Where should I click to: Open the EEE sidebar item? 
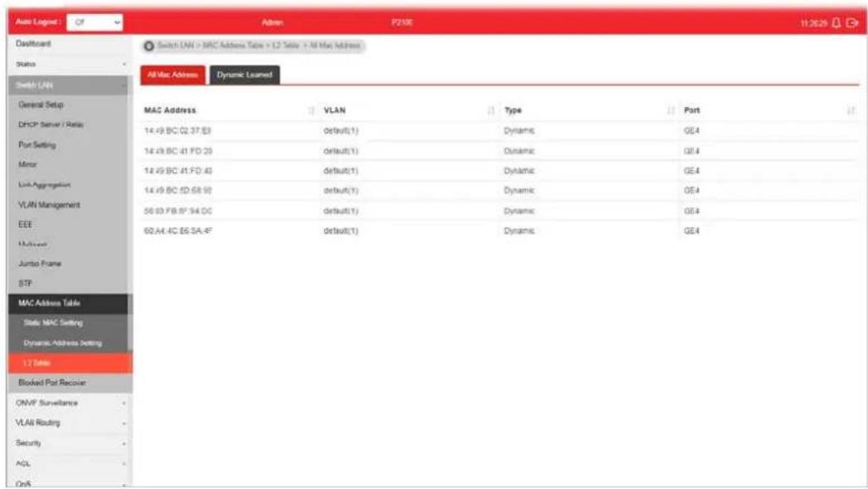pyautogui.click(x=25, y=225)
